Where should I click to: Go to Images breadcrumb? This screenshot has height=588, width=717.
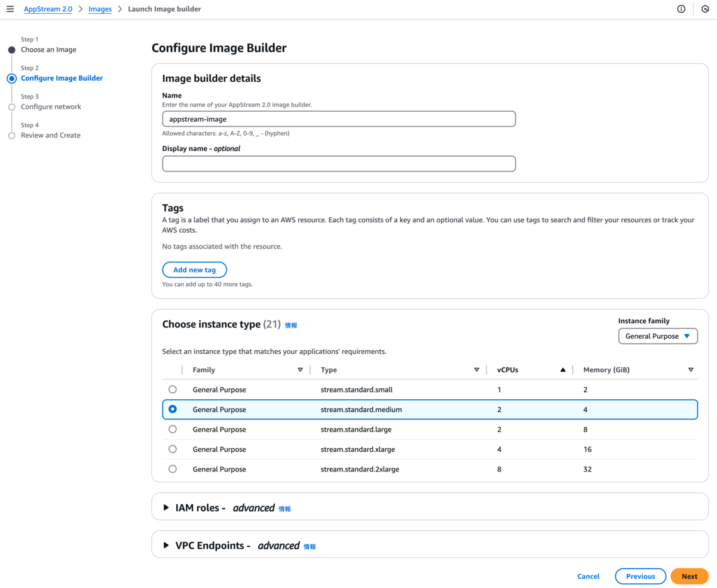click(x=100, y=9)
